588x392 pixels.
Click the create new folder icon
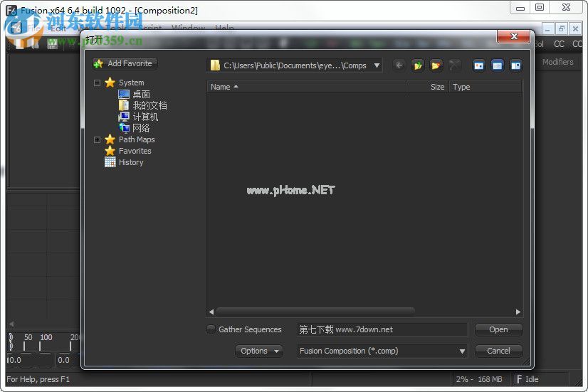(436, 65)
